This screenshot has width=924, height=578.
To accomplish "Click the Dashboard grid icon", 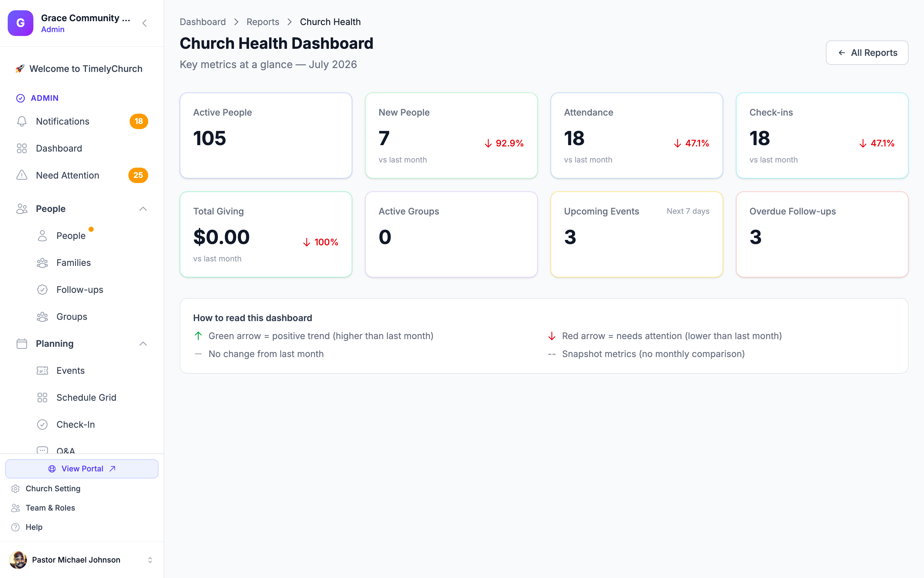I will pyautogui.click(x=22, y=148).
